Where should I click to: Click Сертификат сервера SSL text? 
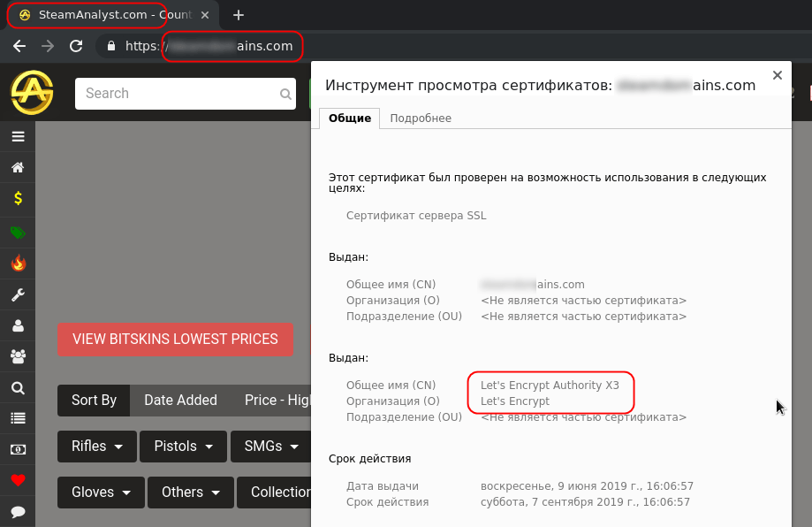tap(416, 216)
